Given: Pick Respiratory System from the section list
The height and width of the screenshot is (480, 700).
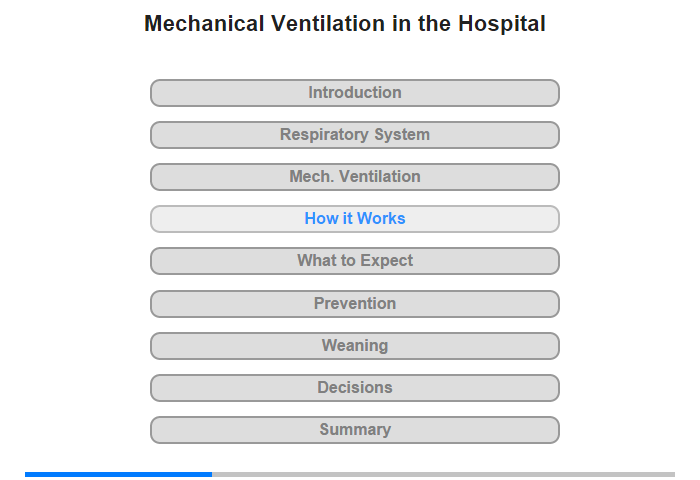Looking at the screenshot, I should pos(354,135).
